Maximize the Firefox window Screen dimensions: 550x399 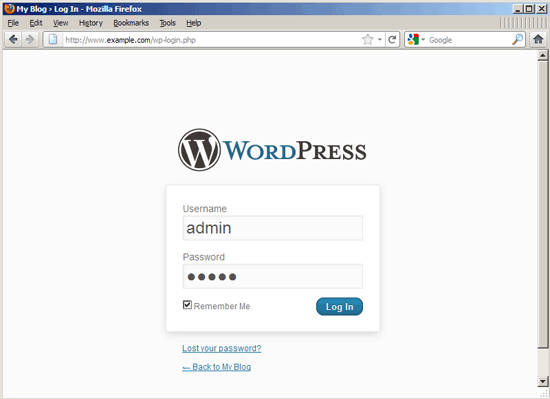click(x=529, y=9)
